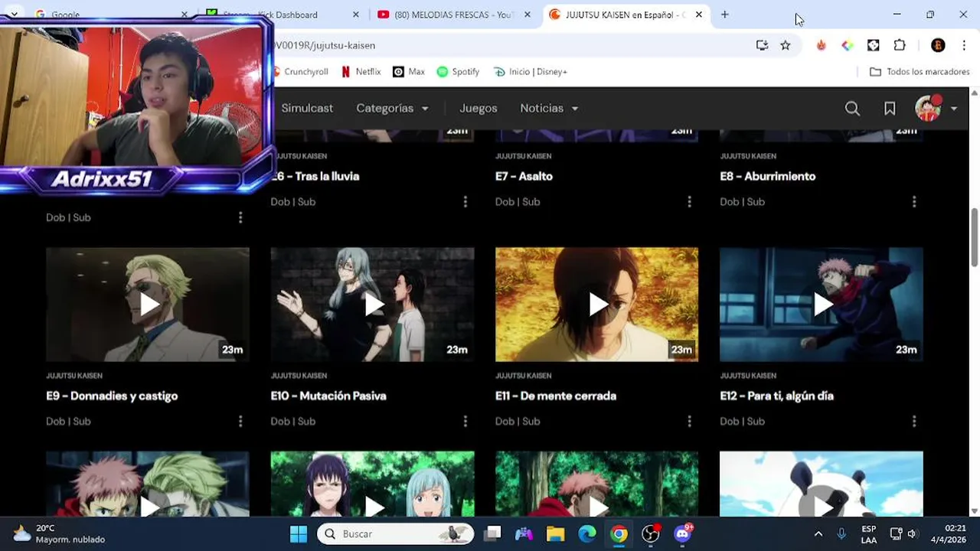Bookmark this page with the star icon
The width and height of the screenshot is (980, 551).
point(786,45)
